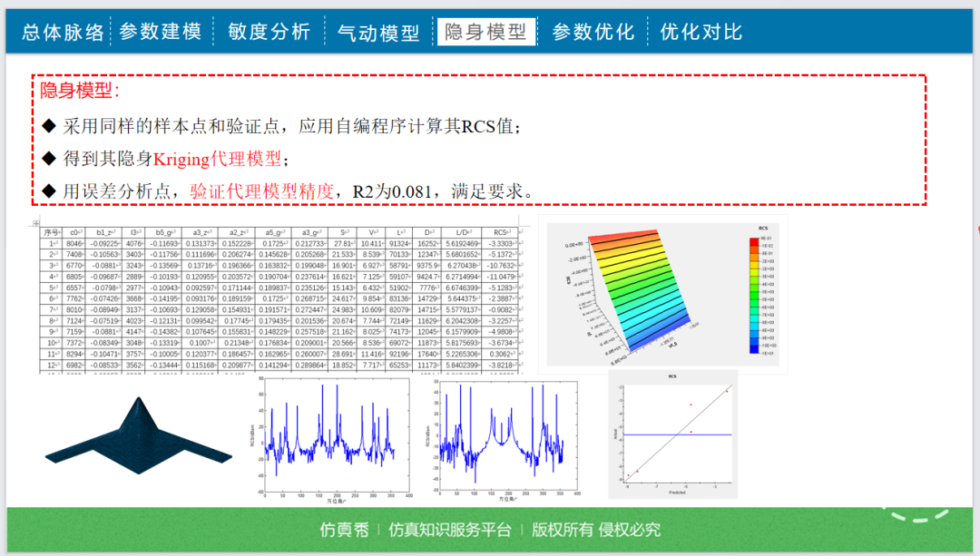Open the 总体脉络 tab
This screenshot has height=556, width=980.
tap(63, 32)
